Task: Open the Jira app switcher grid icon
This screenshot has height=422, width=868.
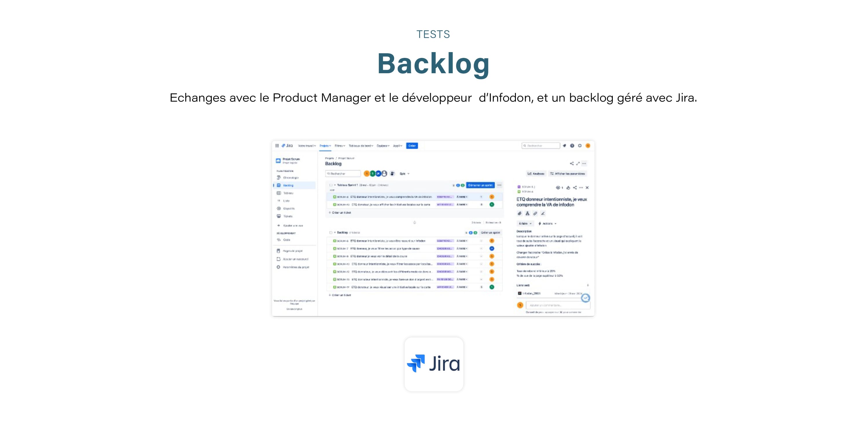Action: (277, 146)
